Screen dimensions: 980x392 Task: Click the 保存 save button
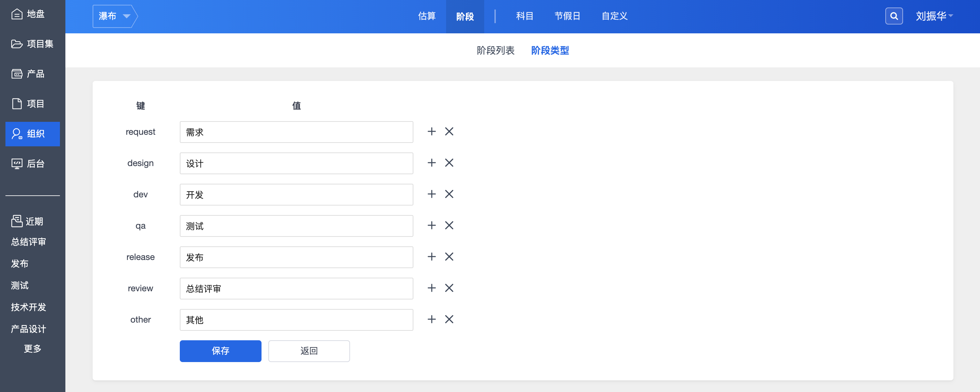(x=220, y=351)
